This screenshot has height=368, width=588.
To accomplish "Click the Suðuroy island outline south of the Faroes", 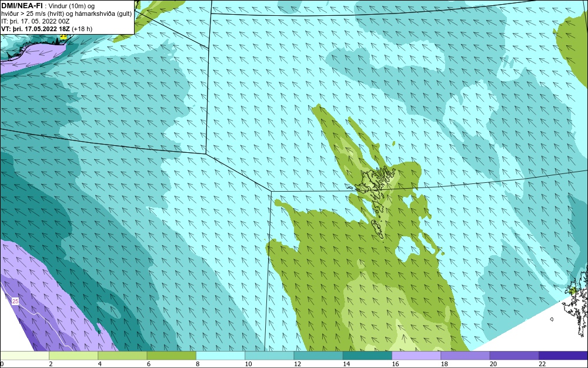I will (x=377, y=229).
